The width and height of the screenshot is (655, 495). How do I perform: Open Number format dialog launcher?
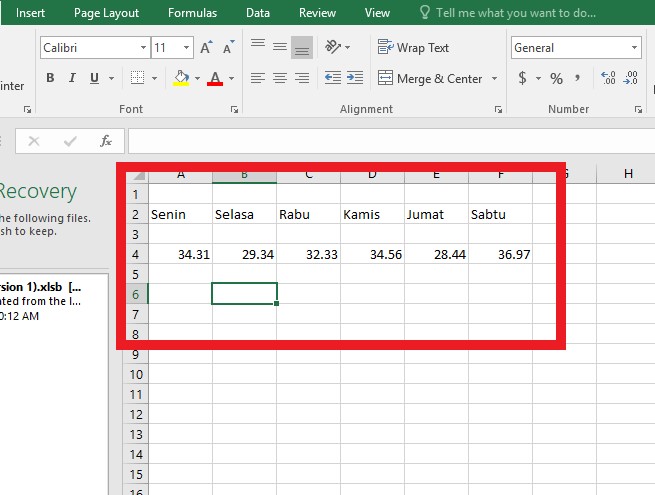pyautogui.click(x=638, y=109)
